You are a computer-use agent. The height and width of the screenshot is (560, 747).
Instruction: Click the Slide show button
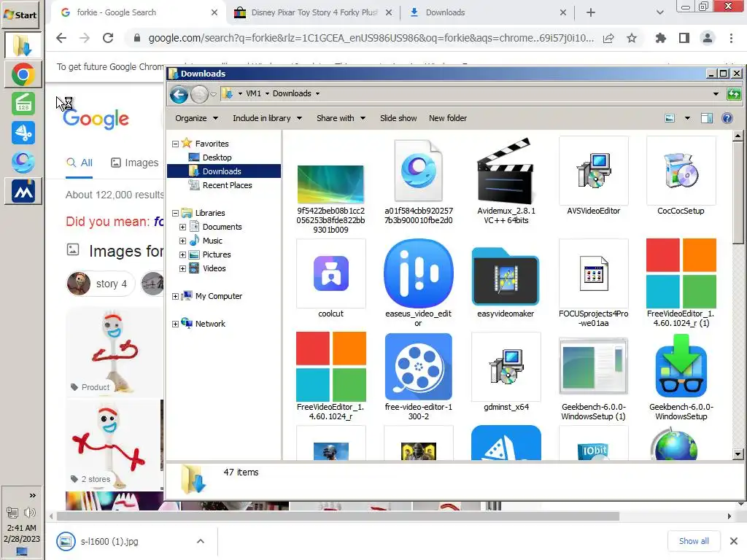[398, 118]
